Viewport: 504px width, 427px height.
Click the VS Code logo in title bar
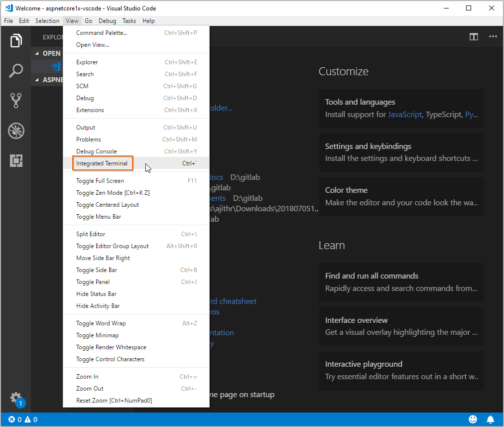[x=9, y=8]
